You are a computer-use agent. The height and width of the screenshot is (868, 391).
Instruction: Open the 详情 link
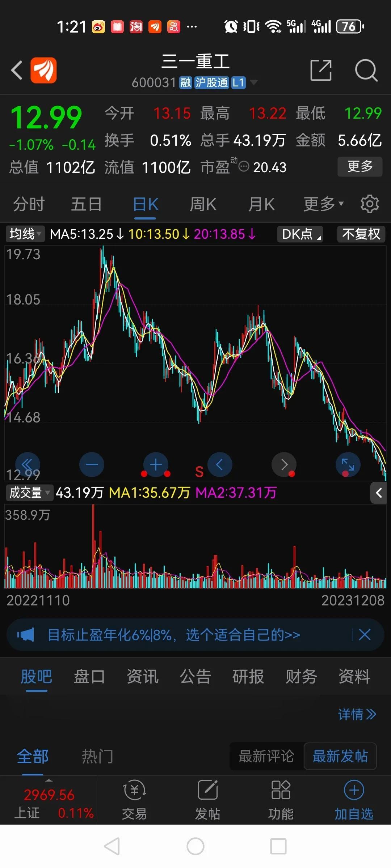[x=357, y=714]
